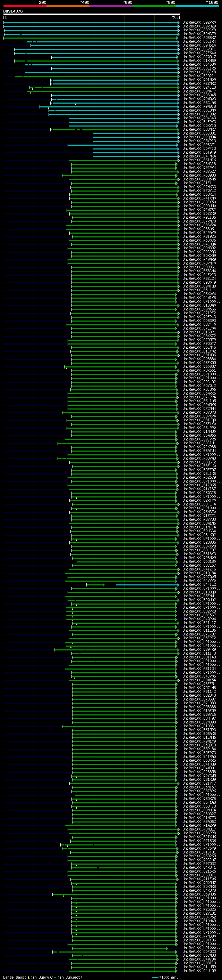This screenshot has width=222, height=980.
Task: Select label UniRef100_O64530
Action: coord(199,64)
